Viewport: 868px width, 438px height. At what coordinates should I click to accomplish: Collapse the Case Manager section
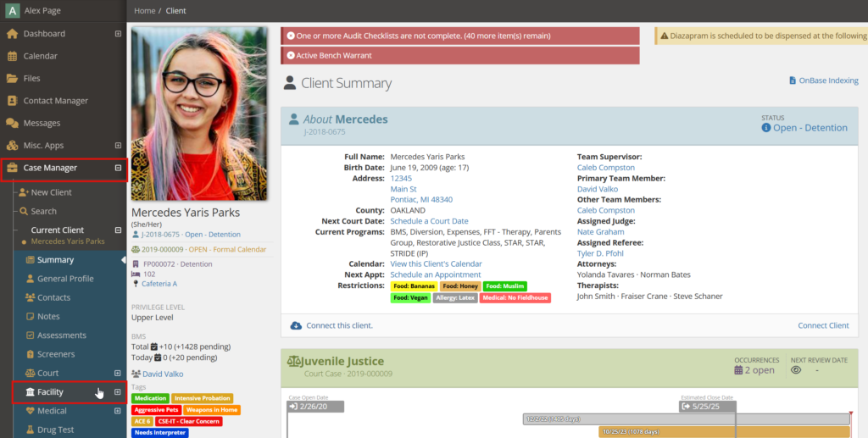118,168
